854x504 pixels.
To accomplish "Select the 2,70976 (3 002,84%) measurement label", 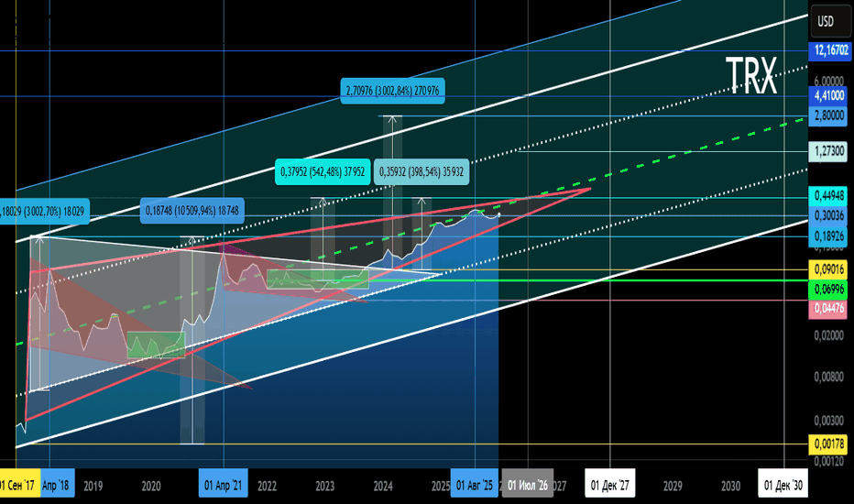I will (x=393, y=91).
